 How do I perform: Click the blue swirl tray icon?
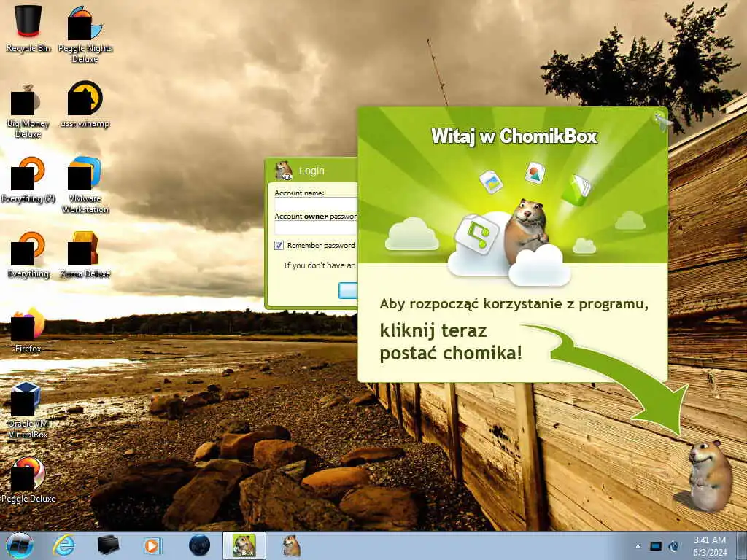tap(673, 546)
